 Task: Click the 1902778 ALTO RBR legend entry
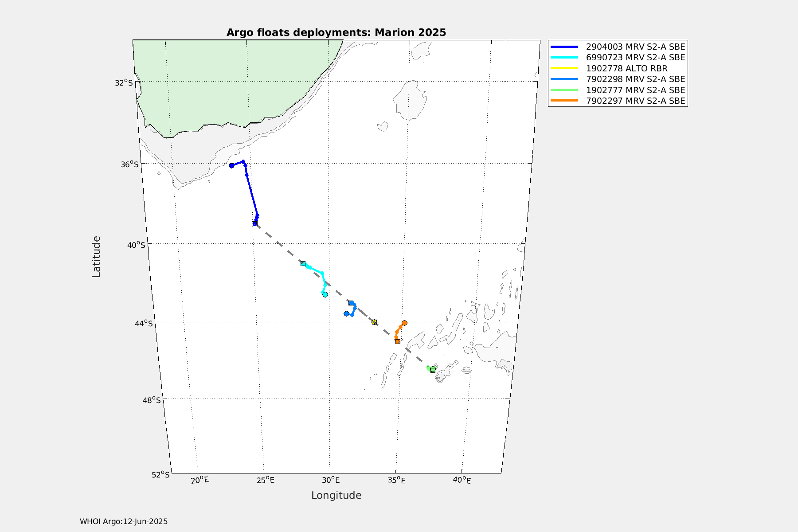point(609,68)
